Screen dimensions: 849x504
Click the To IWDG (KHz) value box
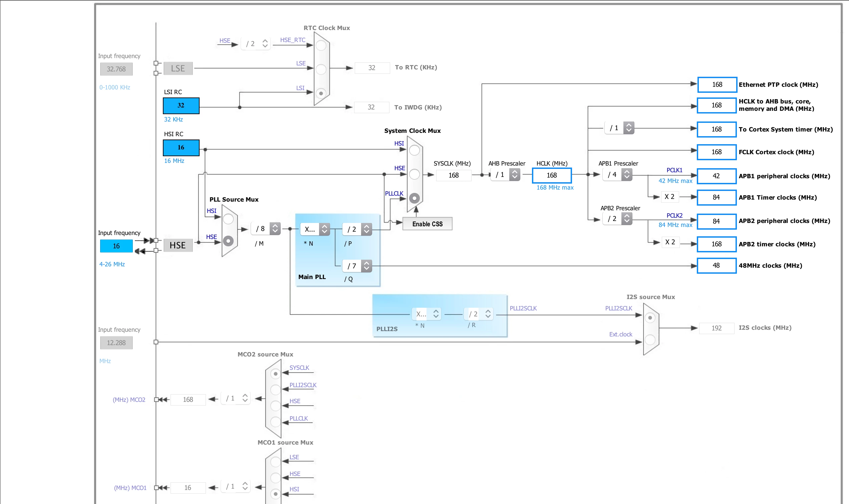(x=371, y=107)
